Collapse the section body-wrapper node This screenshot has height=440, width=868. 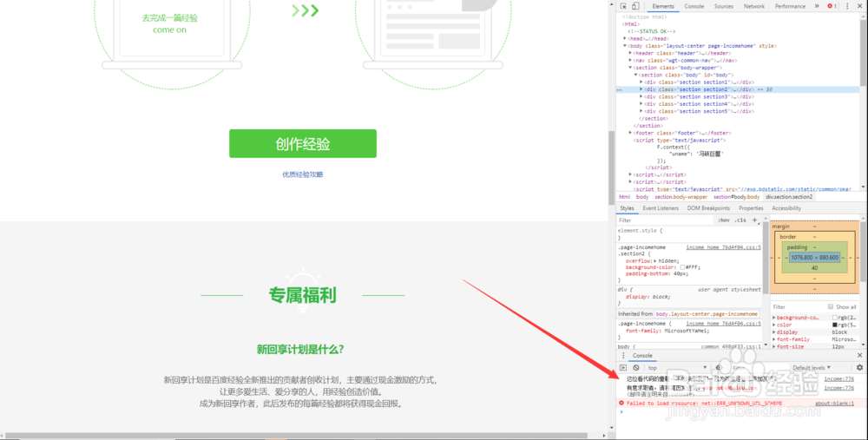click(x=630, y=68)
